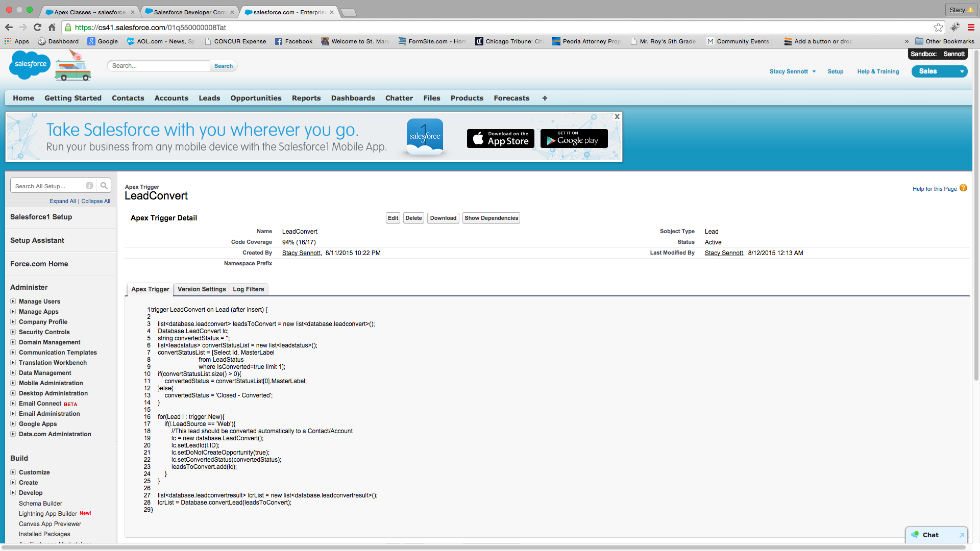
Task: Open Chrome hamburger menu icon
Action: (x=971, y=28)
